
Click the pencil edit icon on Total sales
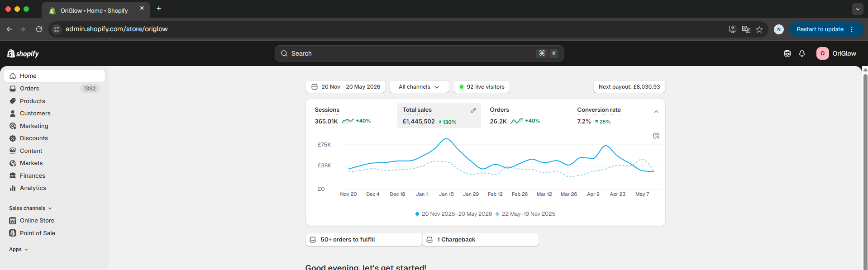(473, 110)
